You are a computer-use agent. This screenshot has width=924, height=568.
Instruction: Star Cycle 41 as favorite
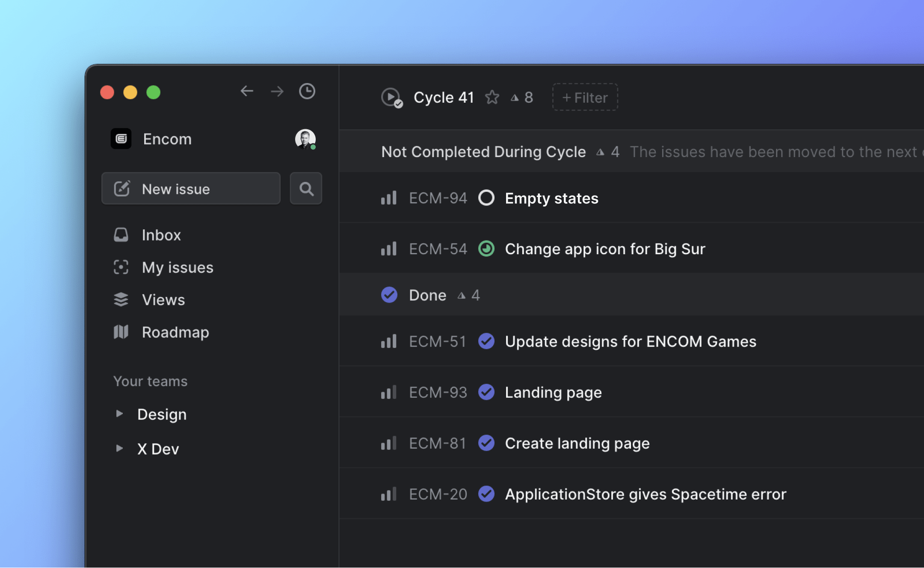[x=492, y=98]
